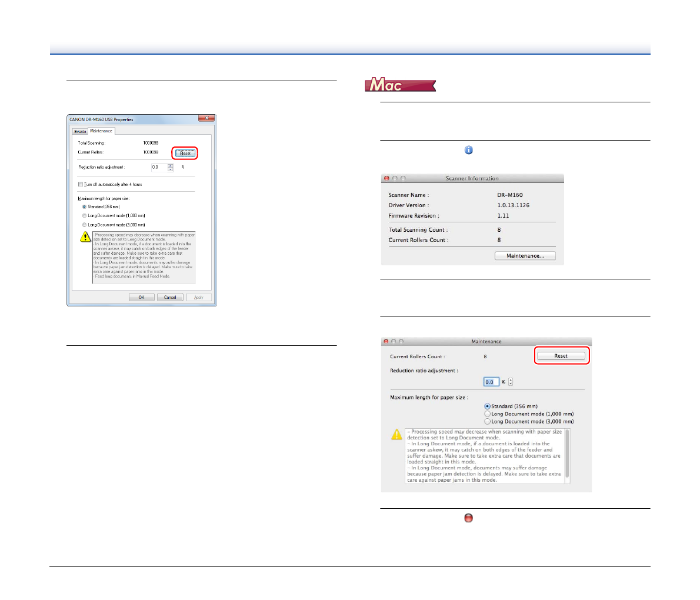The height and width of the screenshot is (600, 700).
Task: Choose Long Document mode (3,000 mm) on Mac
Action: pyautogui.click(x=487, y=421)
